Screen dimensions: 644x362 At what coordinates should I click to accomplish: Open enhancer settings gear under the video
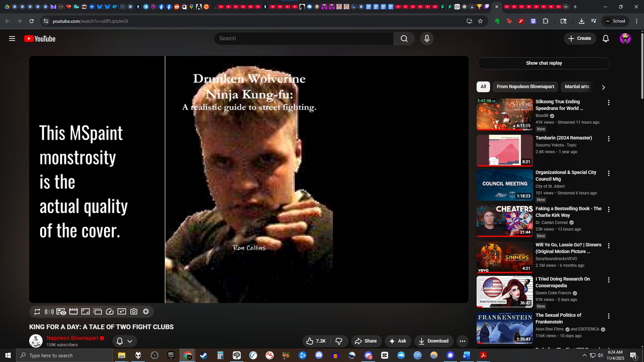146,312
